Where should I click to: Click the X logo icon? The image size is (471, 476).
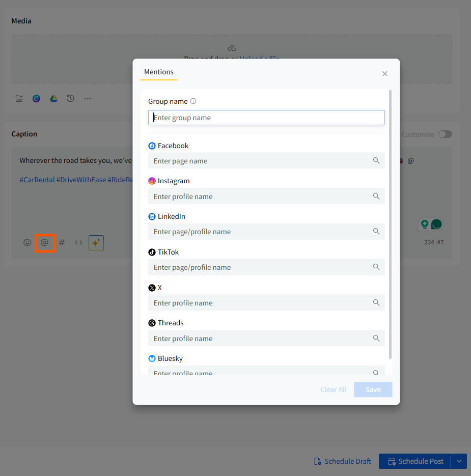[152, 288]
